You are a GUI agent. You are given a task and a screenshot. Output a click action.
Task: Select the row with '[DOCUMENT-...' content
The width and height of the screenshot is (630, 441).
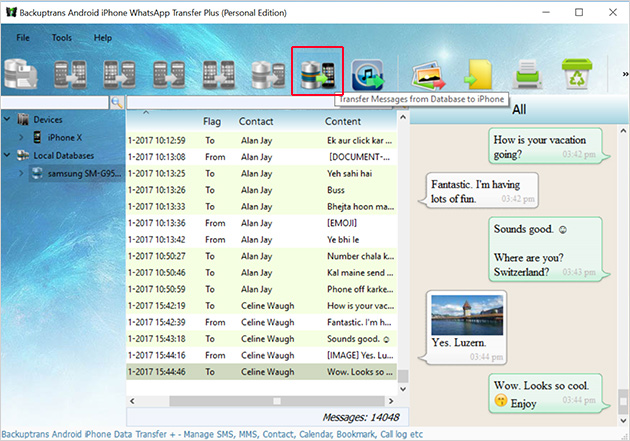click(262, 157)
